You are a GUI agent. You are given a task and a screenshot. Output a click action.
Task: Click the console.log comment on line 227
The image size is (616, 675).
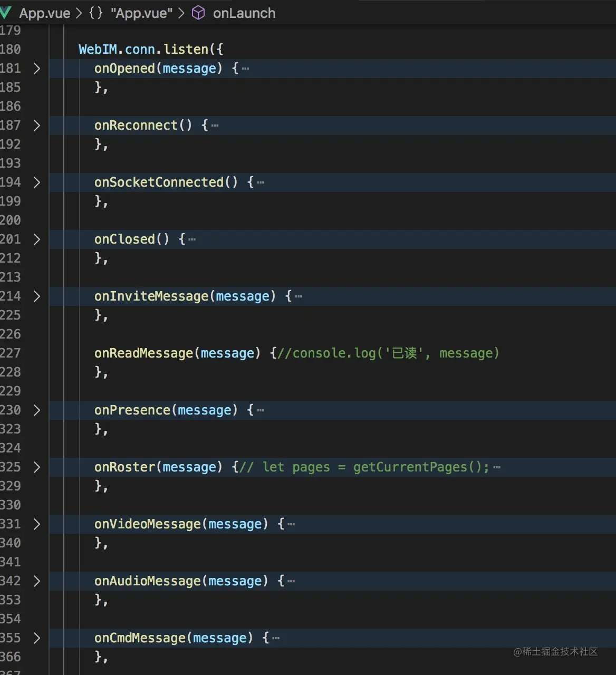coord(388,353)
